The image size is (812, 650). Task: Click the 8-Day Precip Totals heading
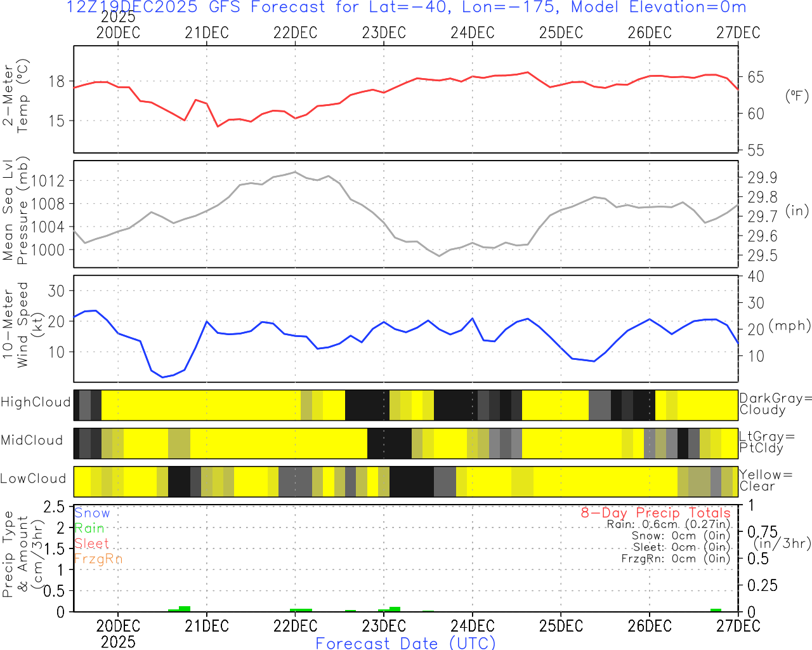(x=655, y=513)
